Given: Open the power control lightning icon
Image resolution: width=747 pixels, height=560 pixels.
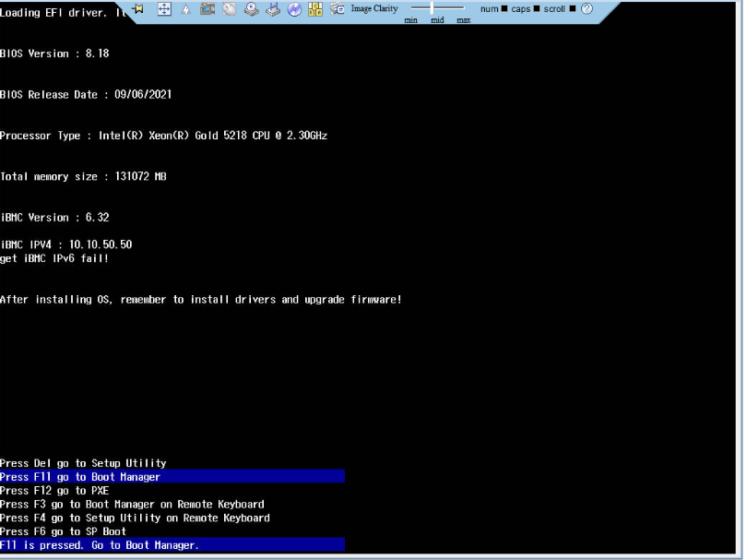Looking at the screenshot, I should [x=186, y=9].
